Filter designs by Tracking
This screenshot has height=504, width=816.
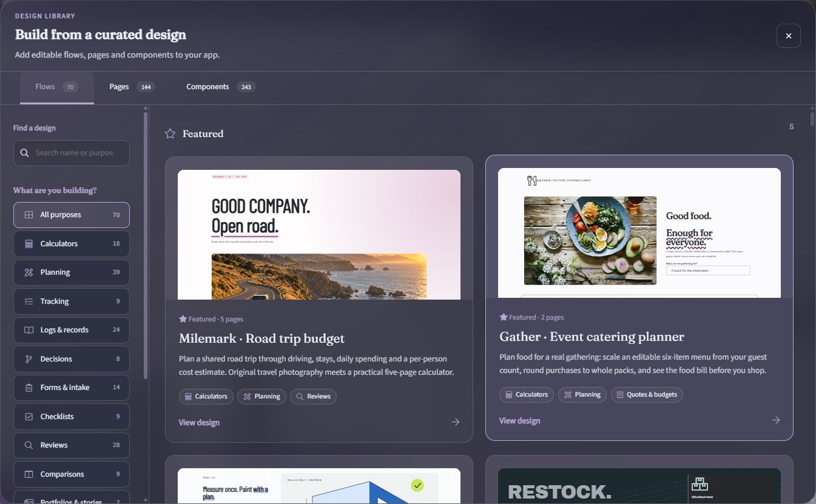tap(72, 301)
